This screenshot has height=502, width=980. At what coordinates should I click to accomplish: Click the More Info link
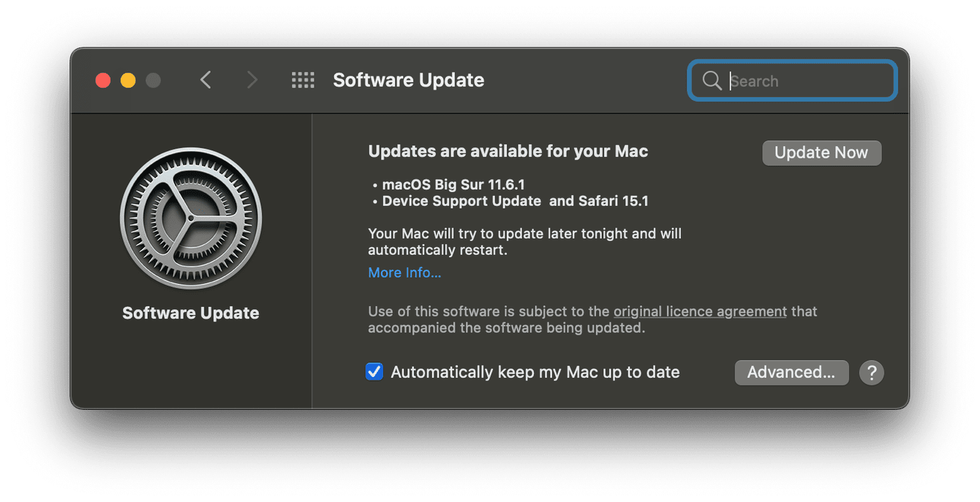pos(404,272)
